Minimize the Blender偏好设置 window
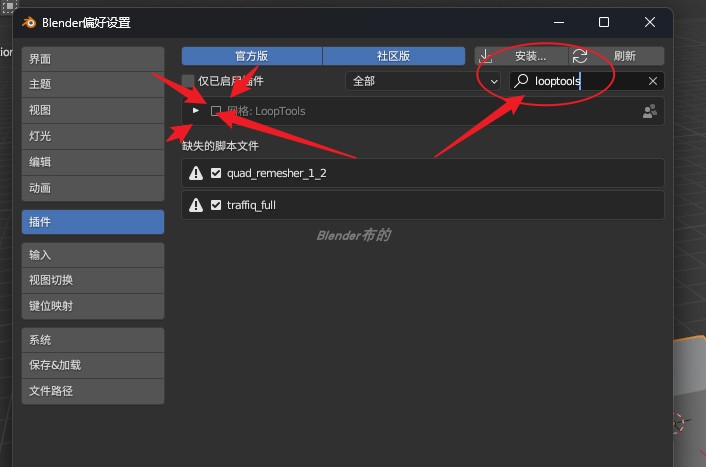The width and height of the screenshot is (706, 467). coord(559,22)
